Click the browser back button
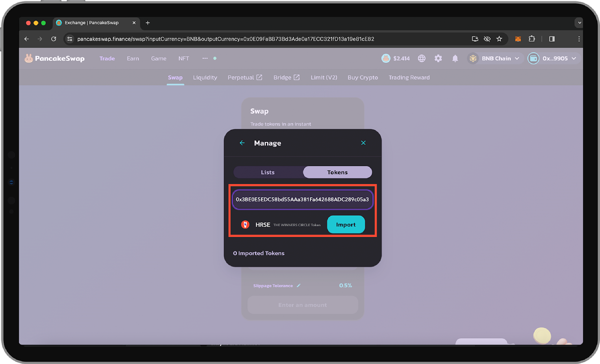This screenshot has height=364, width=600. point(27,39)
